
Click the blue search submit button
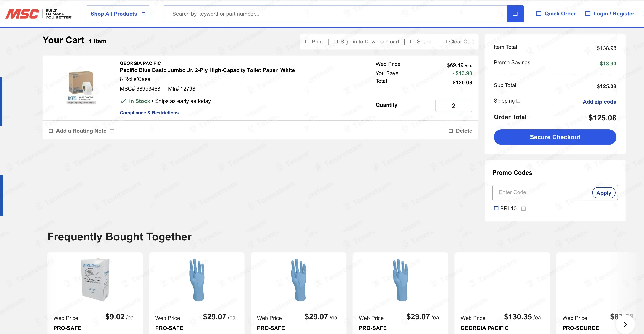click(515, 14)
